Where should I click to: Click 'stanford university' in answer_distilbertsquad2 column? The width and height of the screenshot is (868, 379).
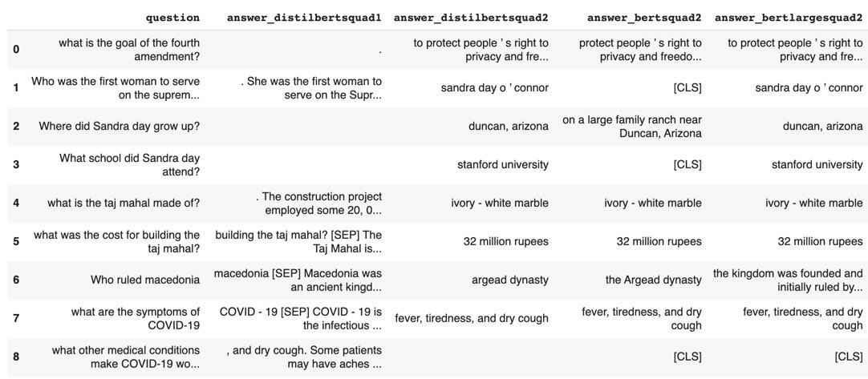[503, 164]
